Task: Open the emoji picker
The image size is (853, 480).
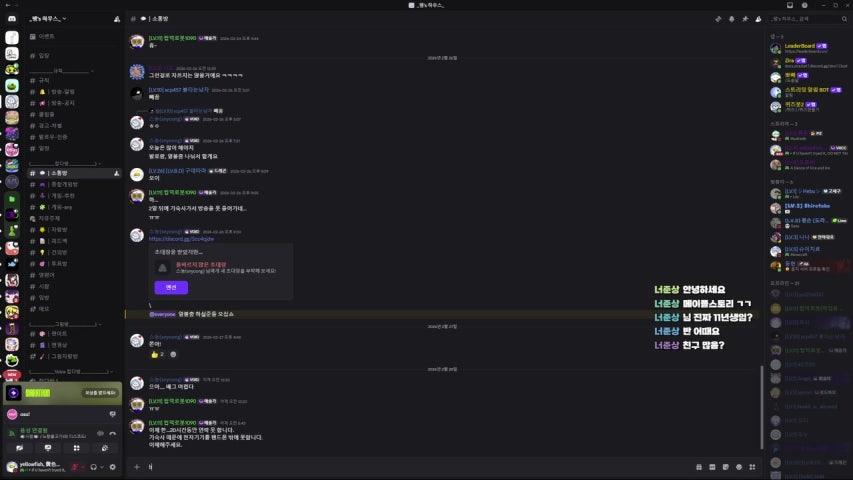Action: click(739, 467)
